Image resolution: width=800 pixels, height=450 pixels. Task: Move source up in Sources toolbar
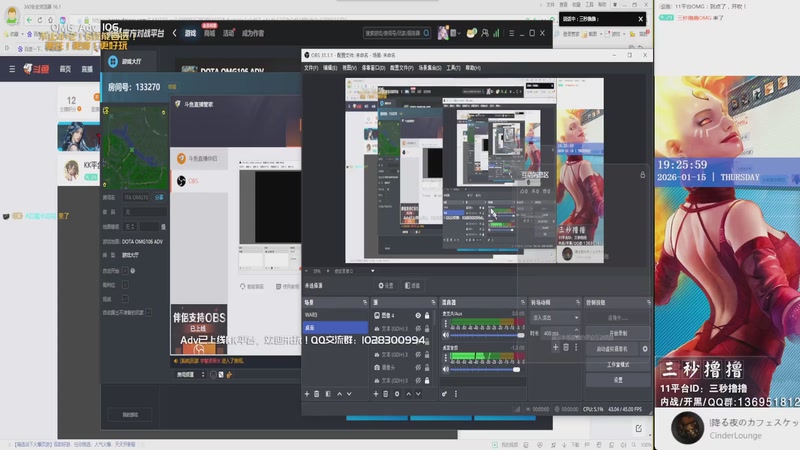[408, 394]
